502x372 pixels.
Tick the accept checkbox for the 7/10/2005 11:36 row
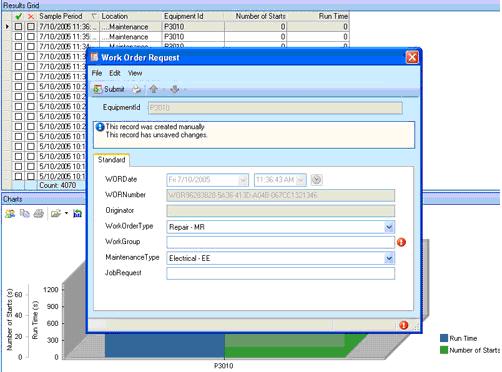(x=18, y=27)
